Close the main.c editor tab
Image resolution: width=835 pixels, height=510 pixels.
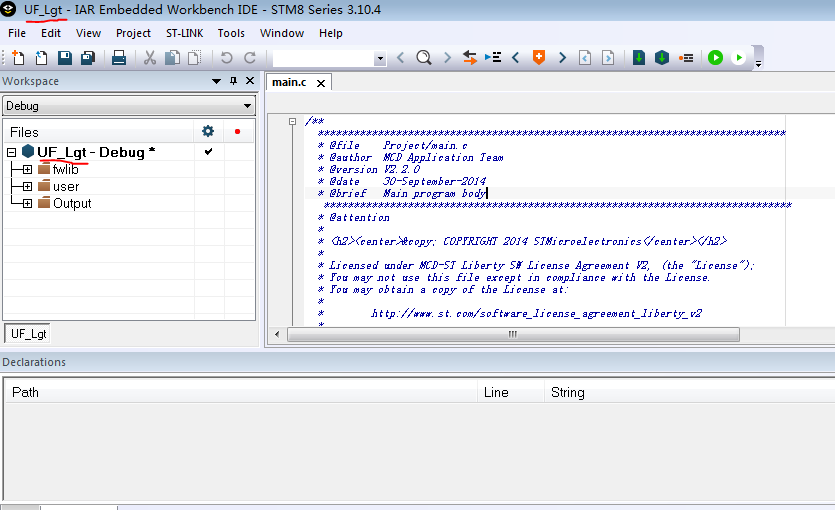pos(321,83)
